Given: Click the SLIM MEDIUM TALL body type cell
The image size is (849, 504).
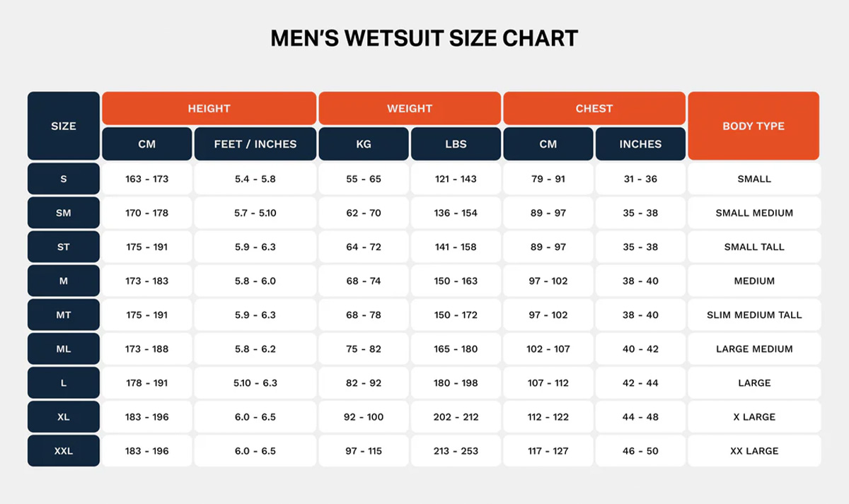Looking at the screenshot, I should [754, 315].
